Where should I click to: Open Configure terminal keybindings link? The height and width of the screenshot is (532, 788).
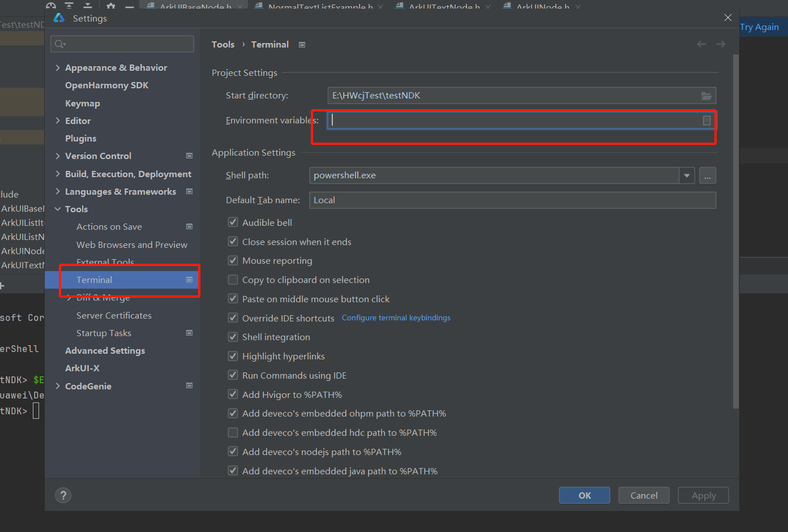(x=396, y=318)
